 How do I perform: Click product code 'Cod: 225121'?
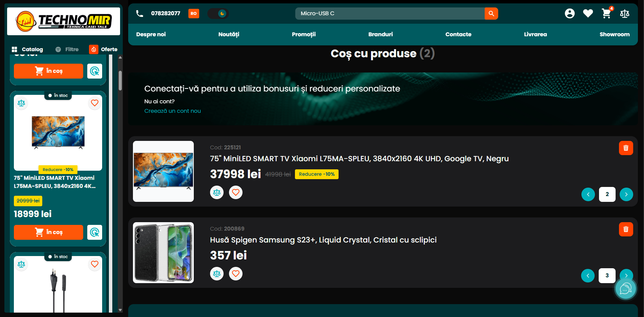pos(225,148)
